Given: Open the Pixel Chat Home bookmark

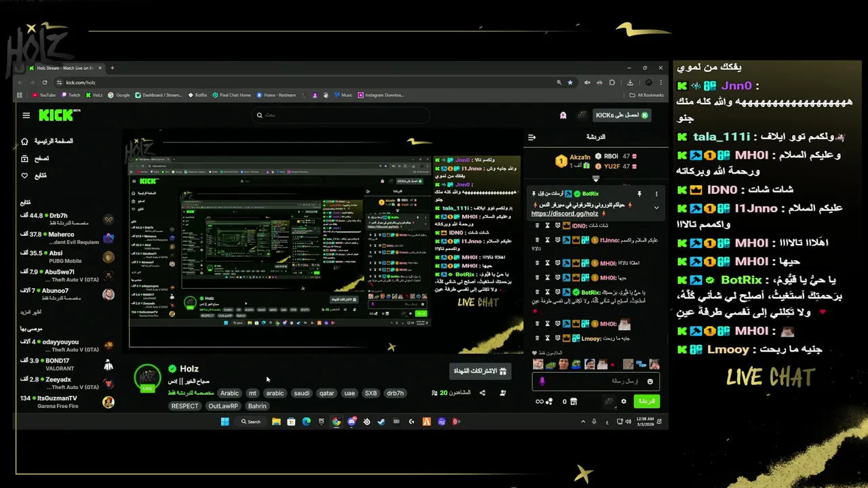Looking at the screenshot, I should tap(232, 95).
